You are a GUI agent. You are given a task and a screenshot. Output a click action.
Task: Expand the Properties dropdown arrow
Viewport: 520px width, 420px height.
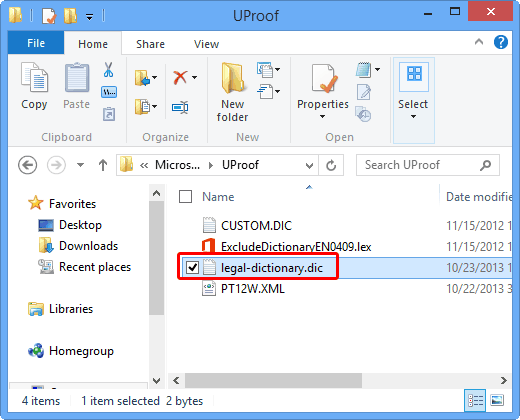point(322,117)
